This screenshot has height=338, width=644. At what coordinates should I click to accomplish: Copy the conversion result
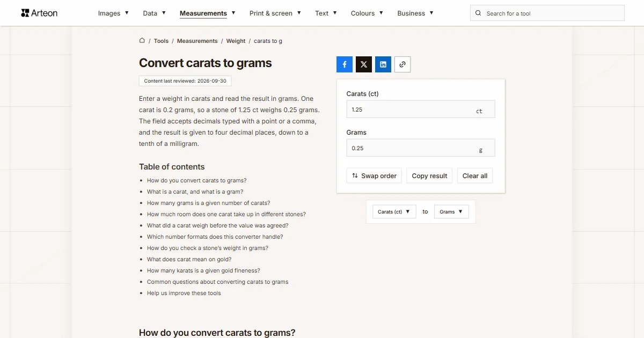pos(429,176)
